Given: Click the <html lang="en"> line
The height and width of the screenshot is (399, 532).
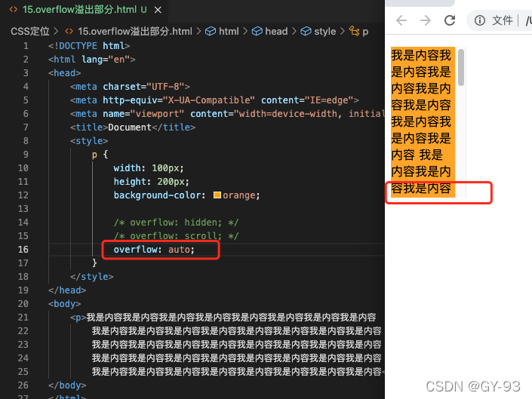Looking at the screenshot, I should [x=91, y=60].
